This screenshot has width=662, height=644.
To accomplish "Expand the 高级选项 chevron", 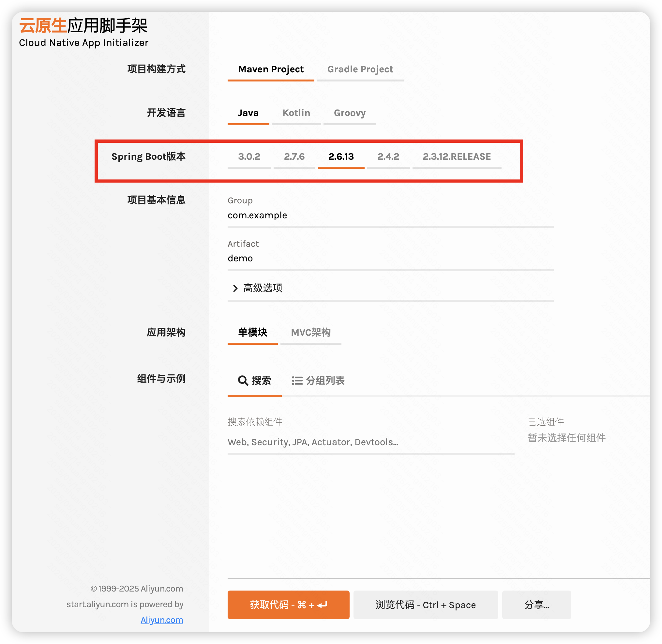I will (235, 288).
